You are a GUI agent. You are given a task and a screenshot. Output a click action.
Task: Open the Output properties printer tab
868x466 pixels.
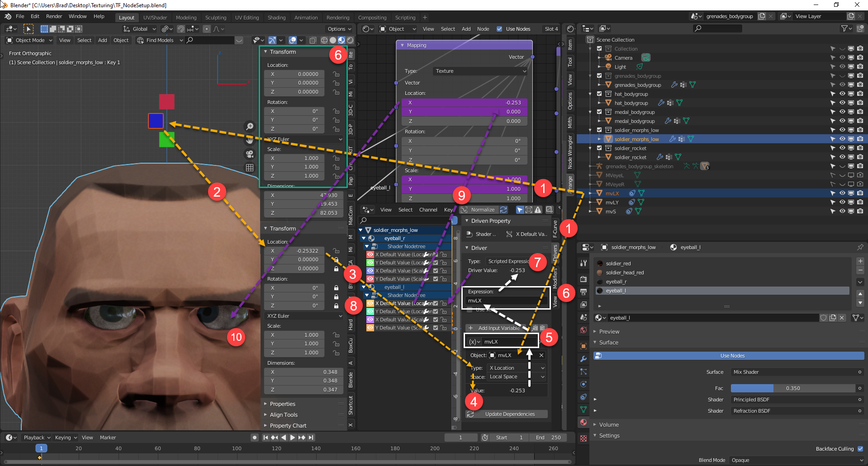(583, 292)
